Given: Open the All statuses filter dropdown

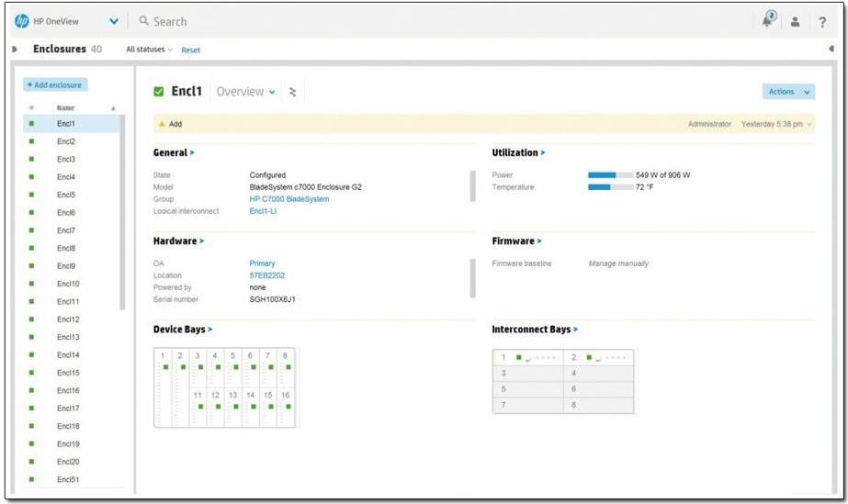Looking at the screenshot, I should coord(149,50).
